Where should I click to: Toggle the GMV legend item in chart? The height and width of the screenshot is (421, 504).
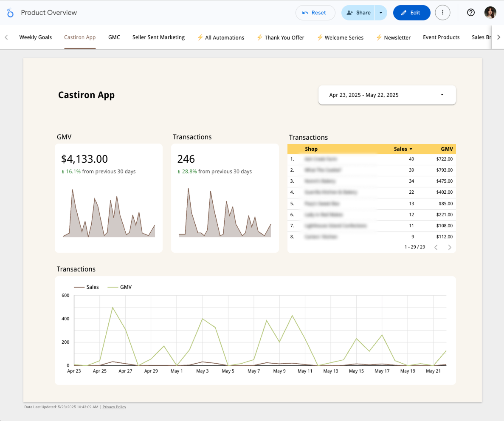(x=120, y=287)
